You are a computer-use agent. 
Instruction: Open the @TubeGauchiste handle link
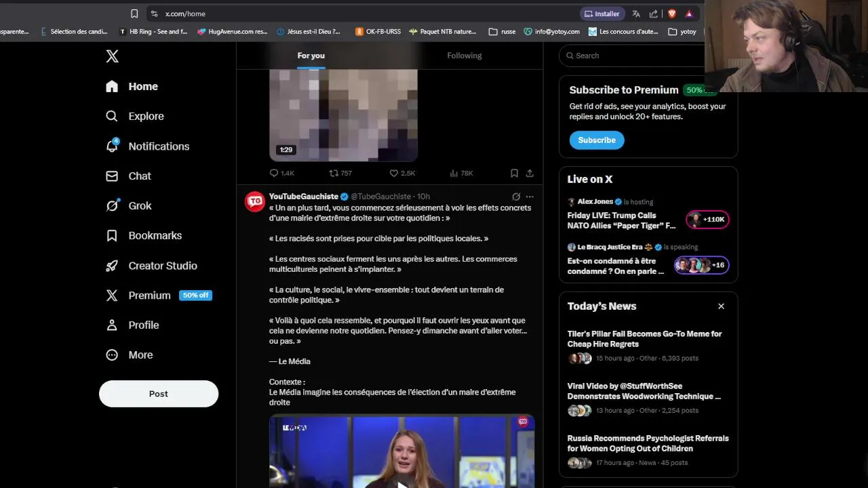[x=380, y=197]
